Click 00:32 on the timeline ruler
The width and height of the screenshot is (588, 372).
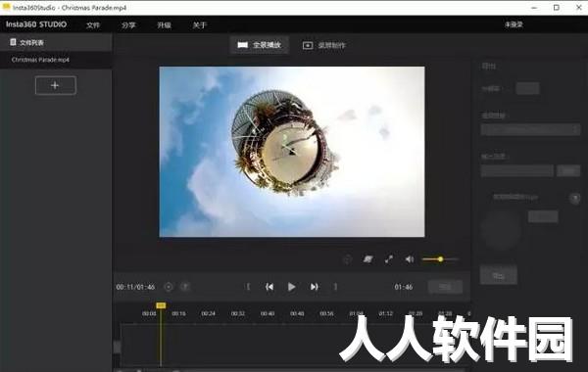(238, 313)
